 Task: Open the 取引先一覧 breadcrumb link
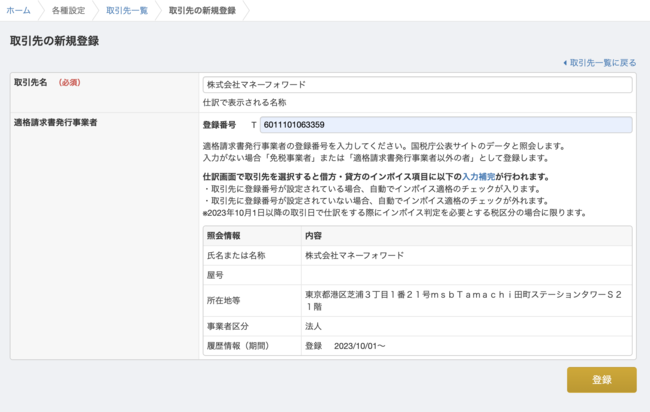[x=127, y=10]
